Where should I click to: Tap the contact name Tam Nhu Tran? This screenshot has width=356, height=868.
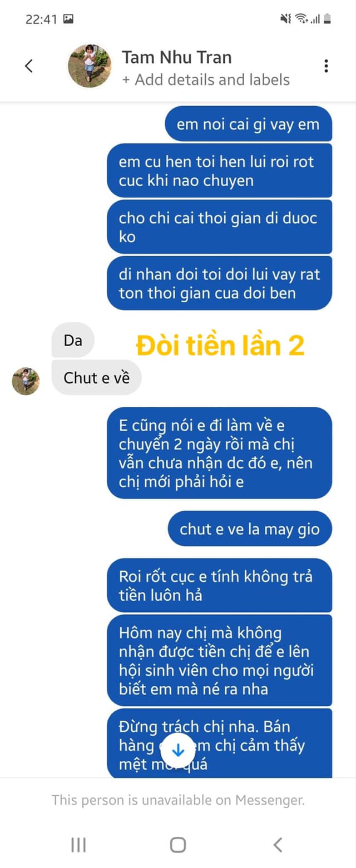(x=177, y=57)
